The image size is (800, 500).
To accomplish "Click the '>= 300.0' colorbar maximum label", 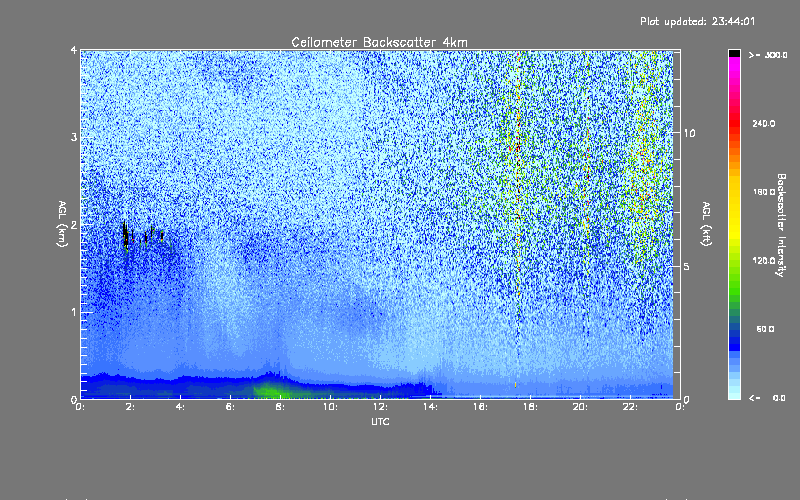I will point(768,55).
